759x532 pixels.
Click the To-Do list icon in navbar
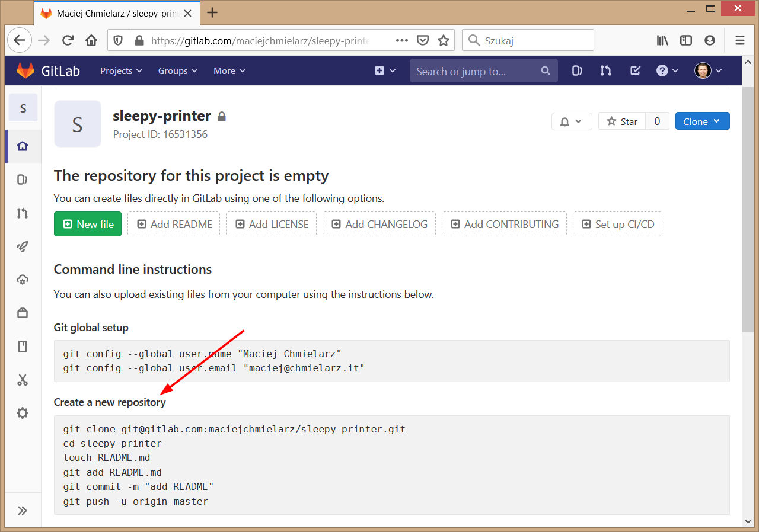pyautogui.click(x=635, y=71)
